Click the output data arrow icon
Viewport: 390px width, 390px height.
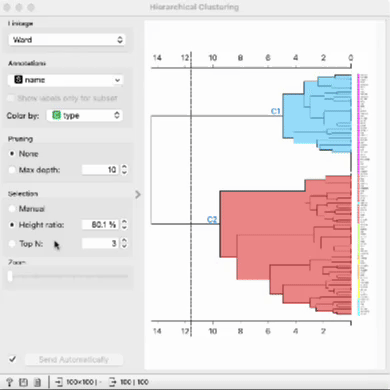pos(112,382)
